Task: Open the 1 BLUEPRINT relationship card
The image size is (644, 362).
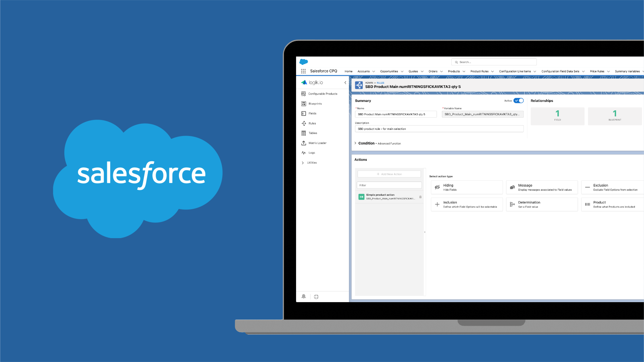Action: (x=615, y=116)
